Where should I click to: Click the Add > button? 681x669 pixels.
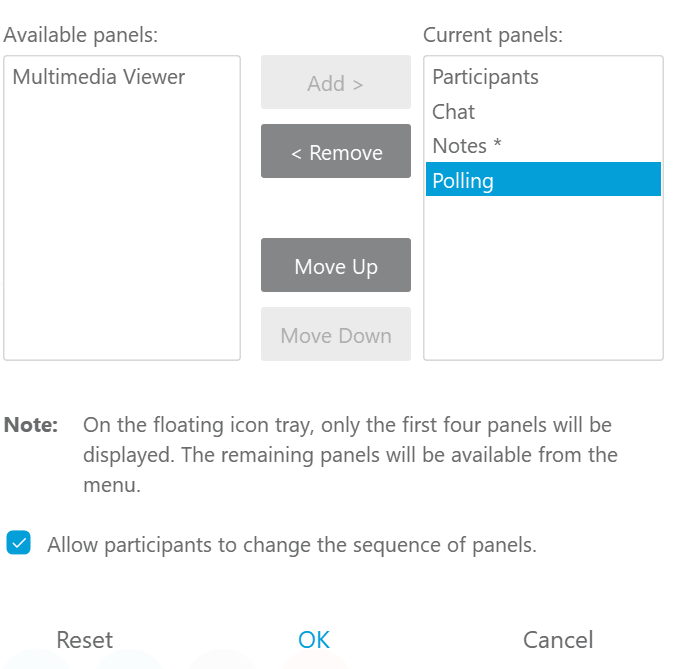(x=335, y=84)
